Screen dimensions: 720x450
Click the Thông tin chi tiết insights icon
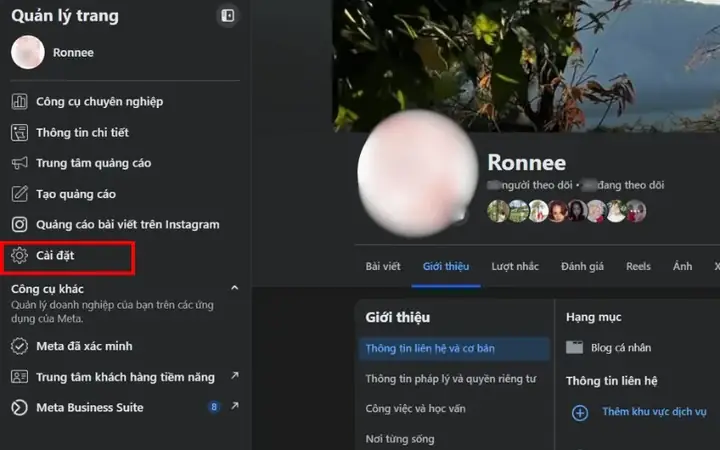point(19,133)
